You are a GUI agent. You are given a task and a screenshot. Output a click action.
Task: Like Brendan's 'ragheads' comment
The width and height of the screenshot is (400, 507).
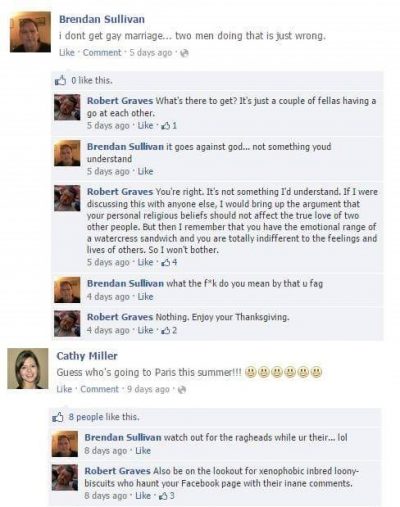pyautogui.click(x=143, y=451)
